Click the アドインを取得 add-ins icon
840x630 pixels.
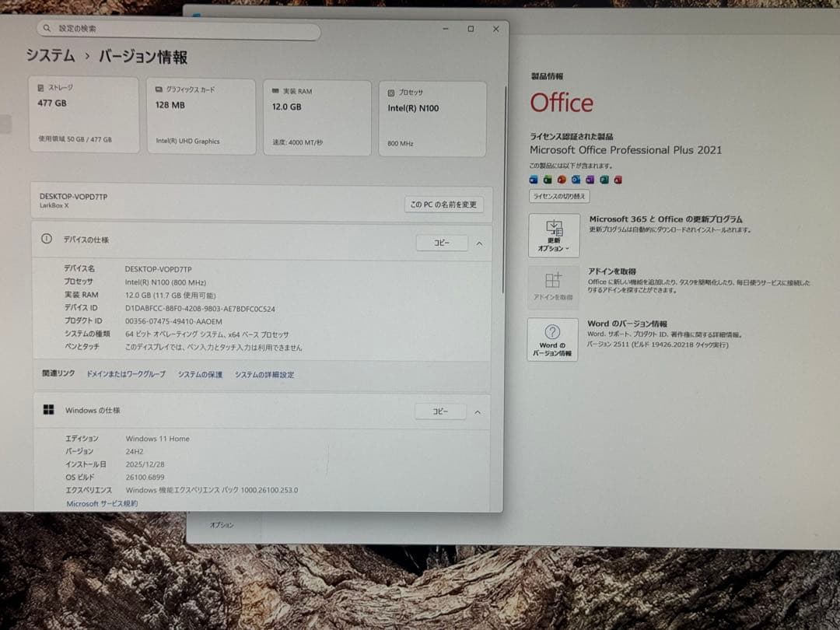tap(553, 285)
